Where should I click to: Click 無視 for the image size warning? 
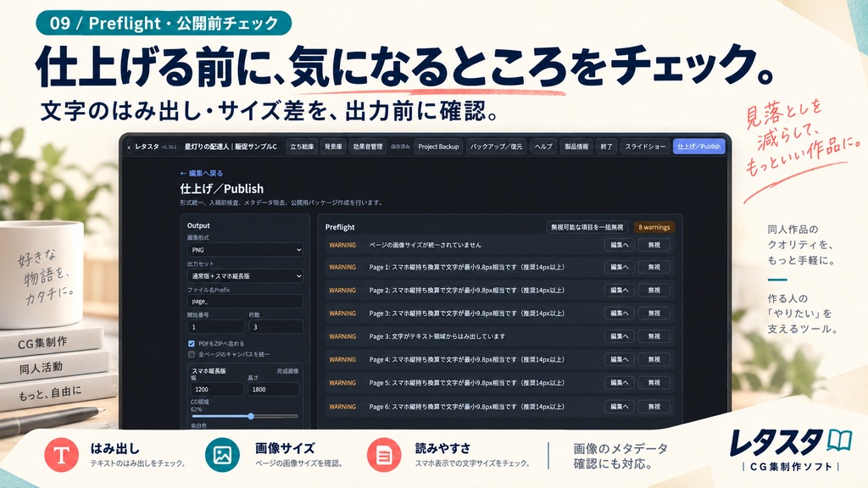click(x=654, y=245)
